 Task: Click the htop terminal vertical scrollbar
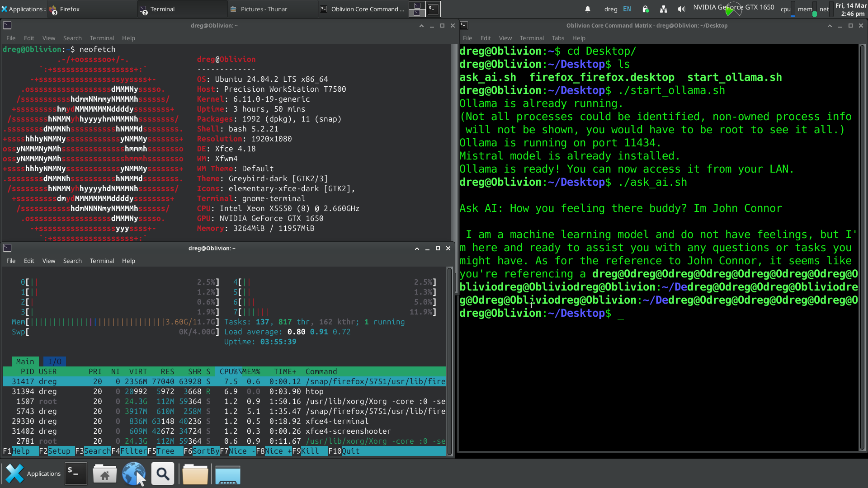pos(449,361)
